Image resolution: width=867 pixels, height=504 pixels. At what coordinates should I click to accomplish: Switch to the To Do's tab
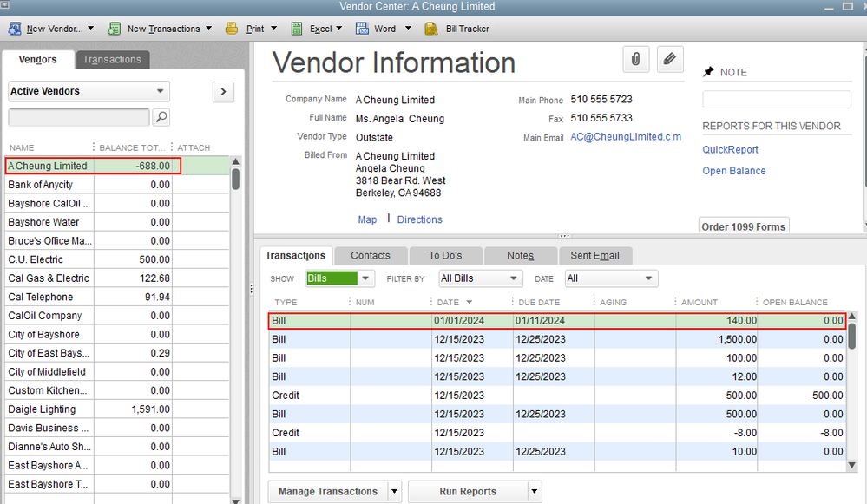click(x=445, y=255)
